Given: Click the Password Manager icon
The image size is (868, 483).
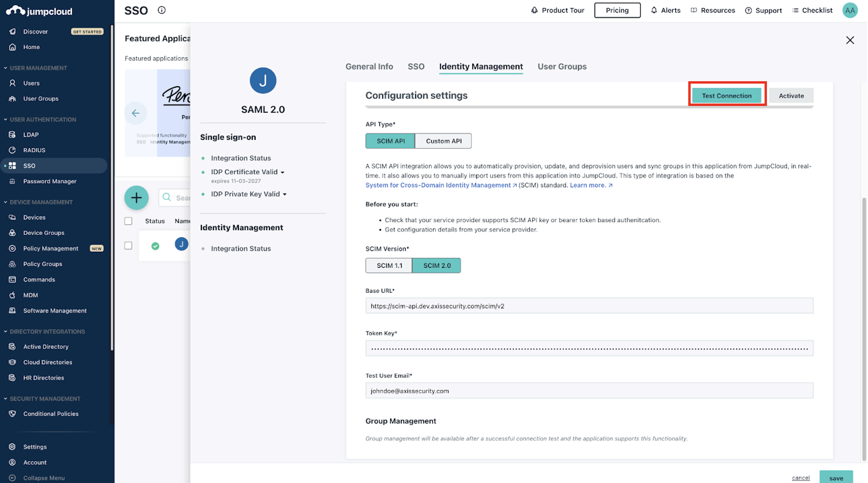Looking at the screenshot, I should pyautogui.click(x=12, y=181).
